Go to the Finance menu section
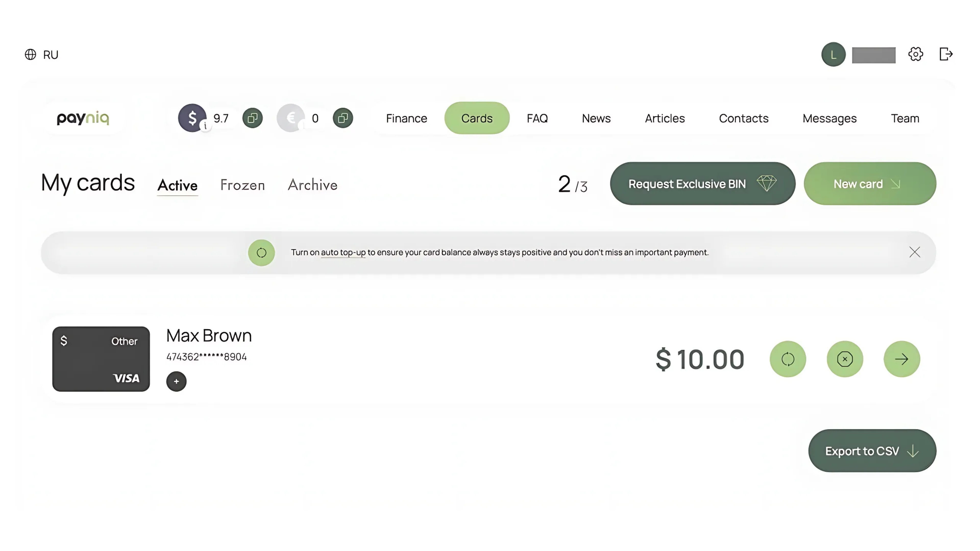Screen dimensions: 980x551 (x=406, y=118)
